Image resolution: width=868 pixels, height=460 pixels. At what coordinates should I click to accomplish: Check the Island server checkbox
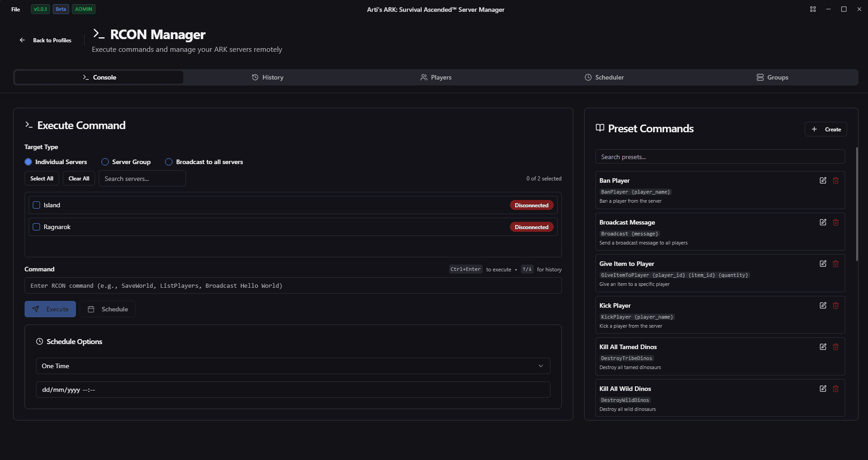[x=36, y=205]
